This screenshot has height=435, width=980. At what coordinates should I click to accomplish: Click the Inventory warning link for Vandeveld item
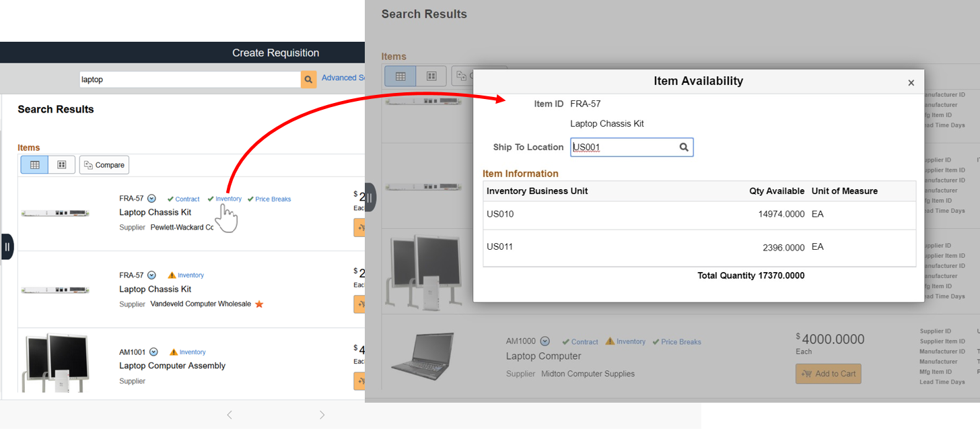click(190, 275)
